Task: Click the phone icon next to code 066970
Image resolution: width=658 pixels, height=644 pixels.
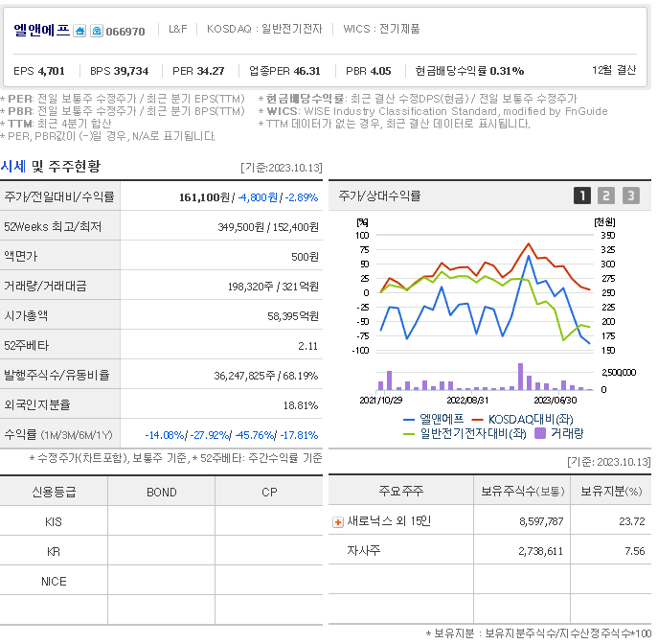Action: pos(97,31)
